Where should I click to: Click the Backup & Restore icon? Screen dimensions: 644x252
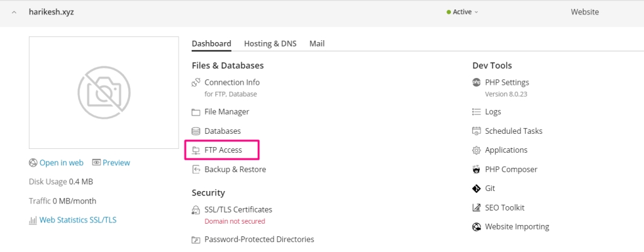(x=196, y=170)
